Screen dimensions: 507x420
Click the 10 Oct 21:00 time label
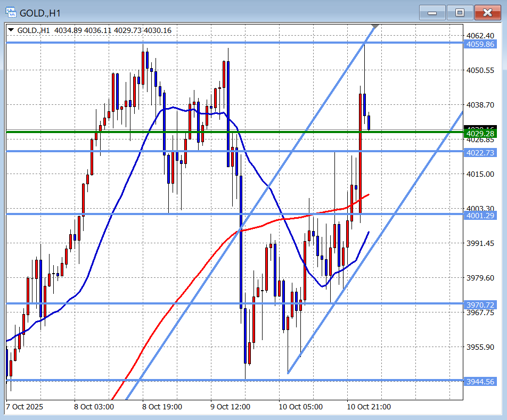click(x=369, y=407)
